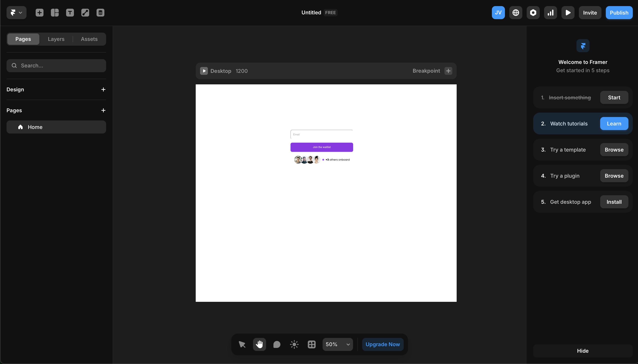The image size is (638, 364).
Task: Select the Insert tool in the top toolbar
Action: [x=39, y=12]
